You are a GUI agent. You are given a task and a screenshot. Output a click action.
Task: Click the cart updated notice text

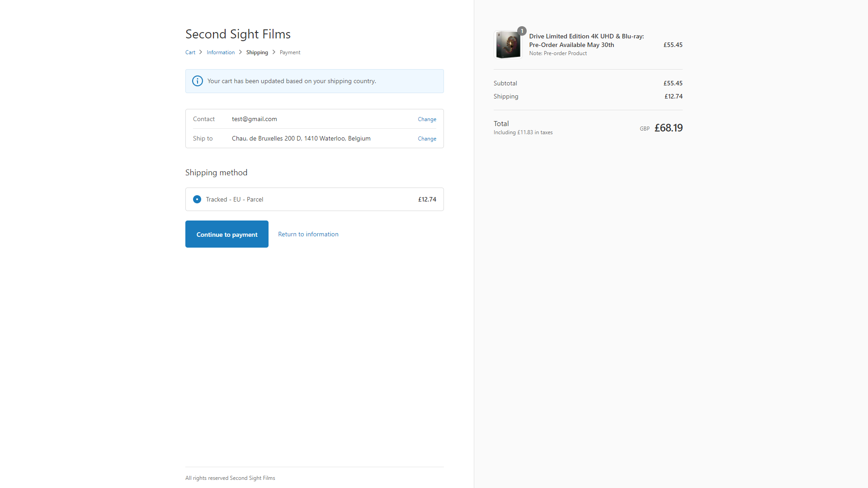[292, 81]
